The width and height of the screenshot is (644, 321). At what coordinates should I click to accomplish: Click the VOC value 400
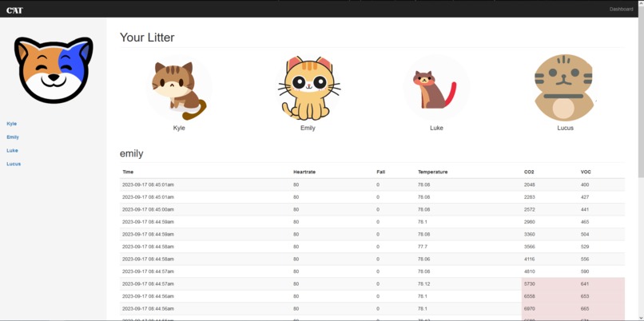click(x=585, y=184)
